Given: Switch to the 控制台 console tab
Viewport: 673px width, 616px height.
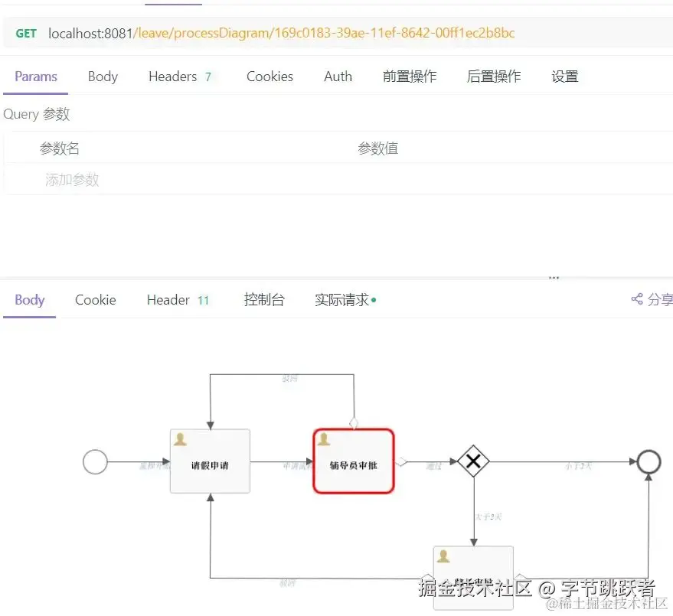Looking at the screenshot, I should 264,299.
